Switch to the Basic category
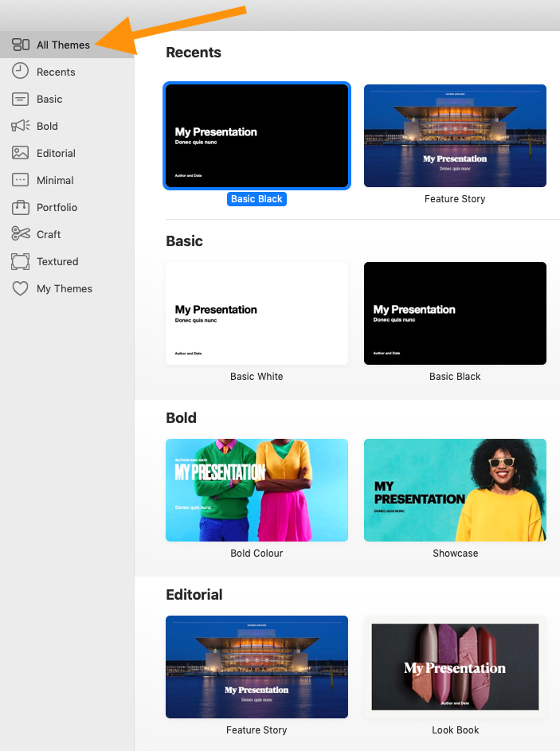Image resolution: width=560 pixels, height=751 pixels. [x=50, y=99]
